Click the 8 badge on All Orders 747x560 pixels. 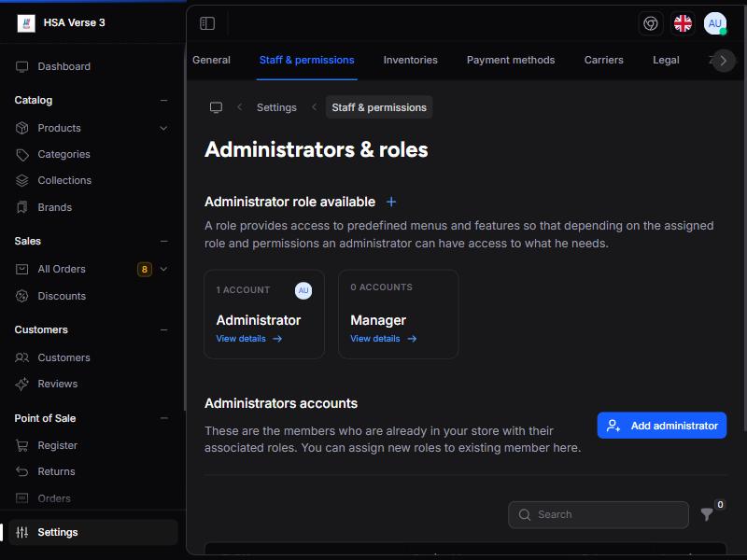coord(145,269)
